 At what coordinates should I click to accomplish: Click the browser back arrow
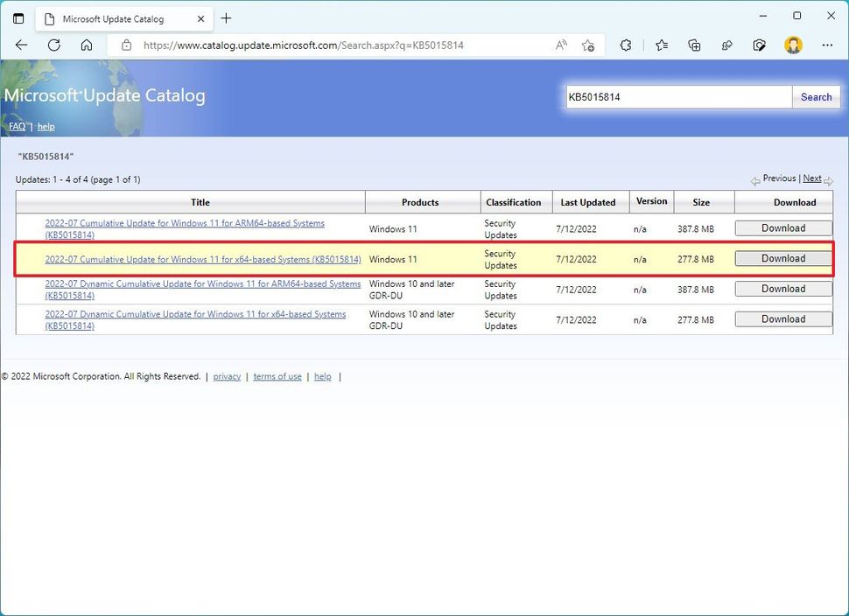[21, 45]
